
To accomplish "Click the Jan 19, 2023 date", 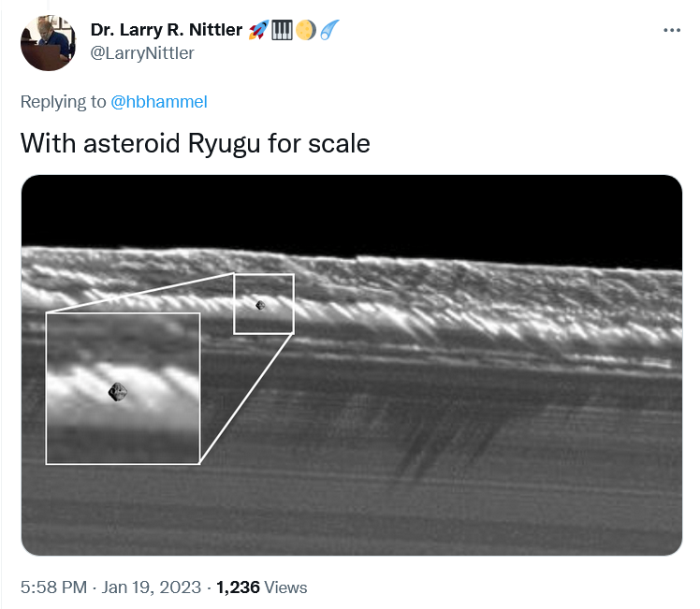I will [x=151, y=587].
